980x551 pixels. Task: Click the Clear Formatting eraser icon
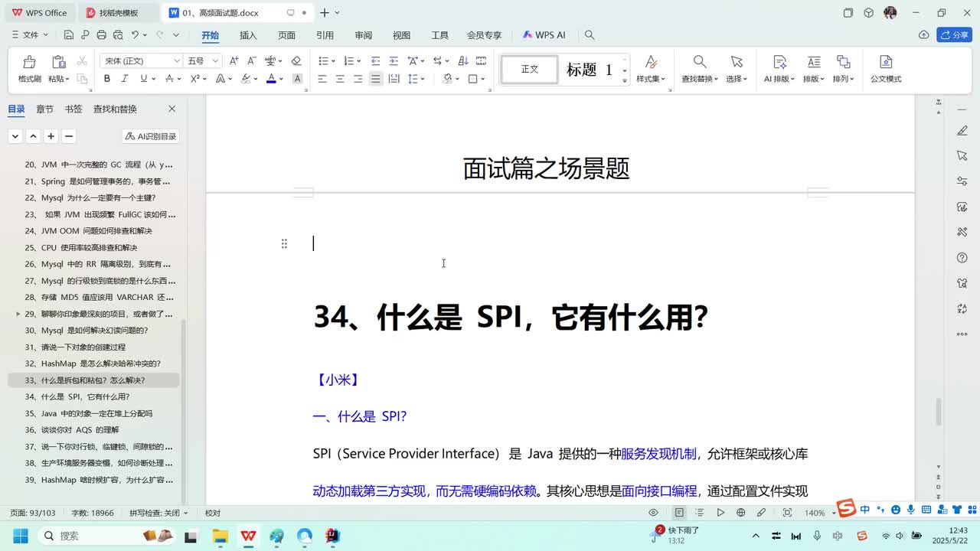click(x=296, y=60)
